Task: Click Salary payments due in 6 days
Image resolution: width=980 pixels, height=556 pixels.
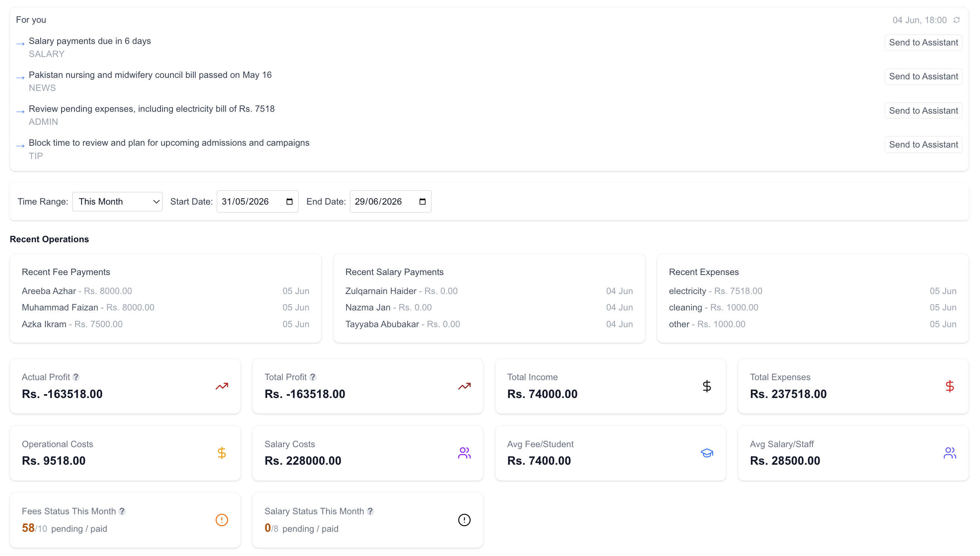Action: click(90, 41)
